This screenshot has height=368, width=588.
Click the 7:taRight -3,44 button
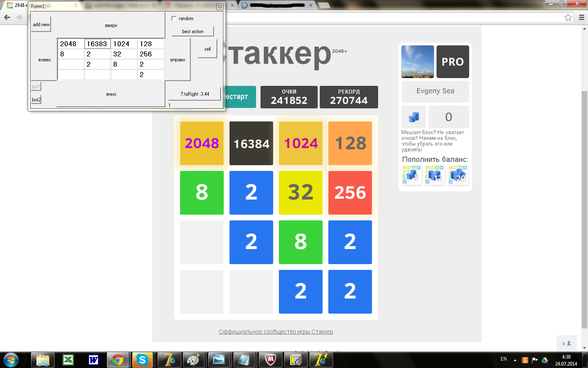coord(195,94)
